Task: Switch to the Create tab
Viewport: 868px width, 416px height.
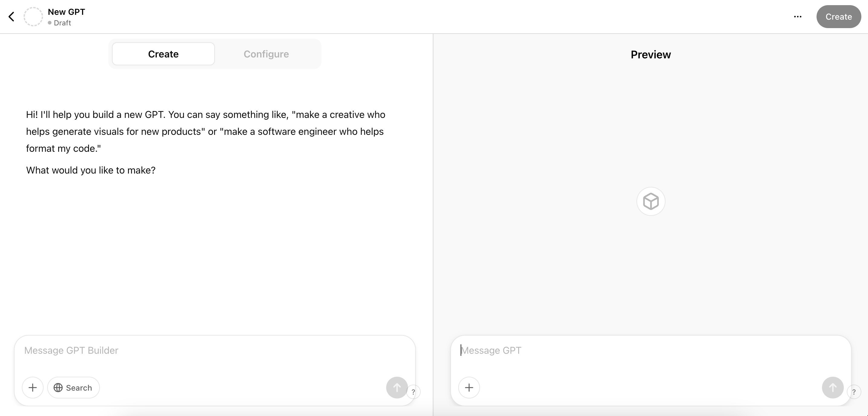Action: coord(163,54)
